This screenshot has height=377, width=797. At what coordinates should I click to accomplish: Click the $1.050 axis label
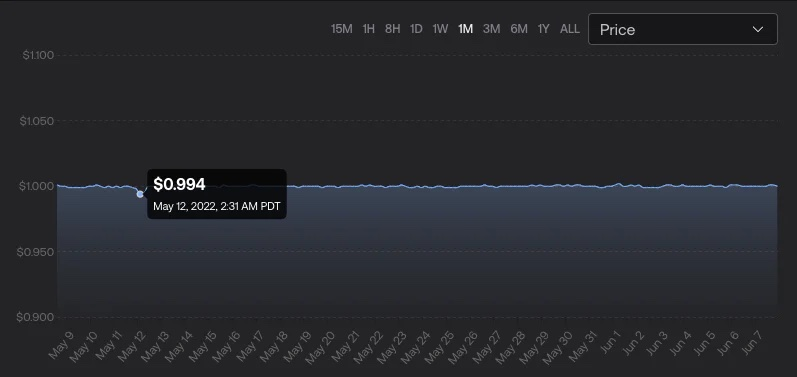point(37,121)
